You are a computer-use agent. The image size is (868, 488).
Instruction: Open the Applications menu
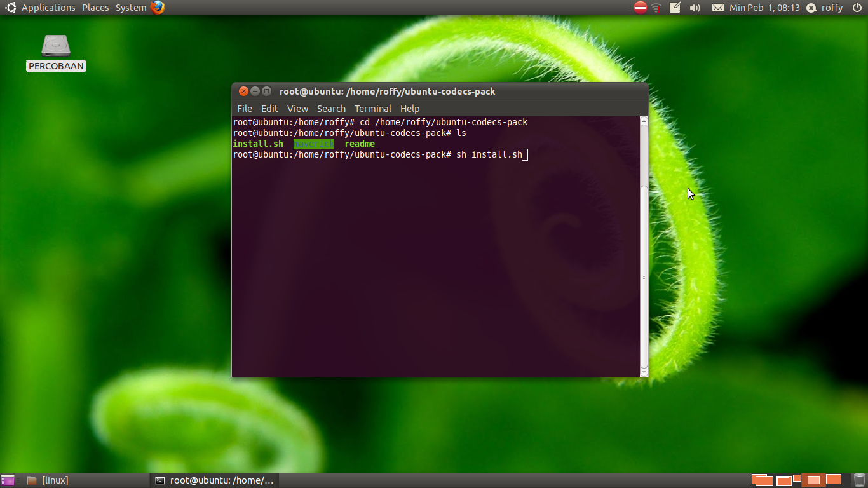coord(48,8)
